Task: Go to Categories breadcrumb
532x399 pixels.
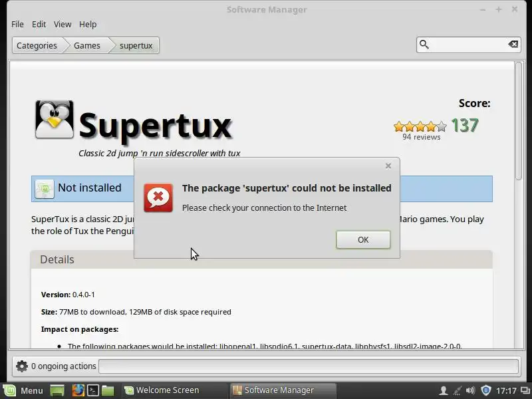Action: (x=37, y=45)
